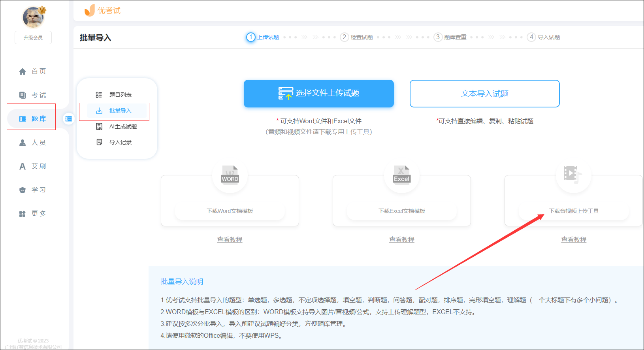
Task: Click the 批量导入 download icon
Action: click(x=99, y=111)
